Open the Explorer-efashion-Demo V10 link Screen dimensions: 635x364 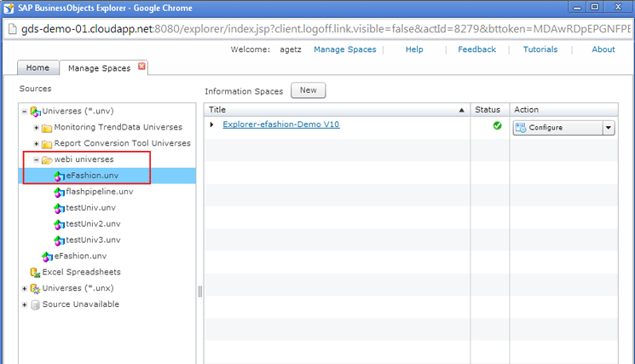coord(281,124)
